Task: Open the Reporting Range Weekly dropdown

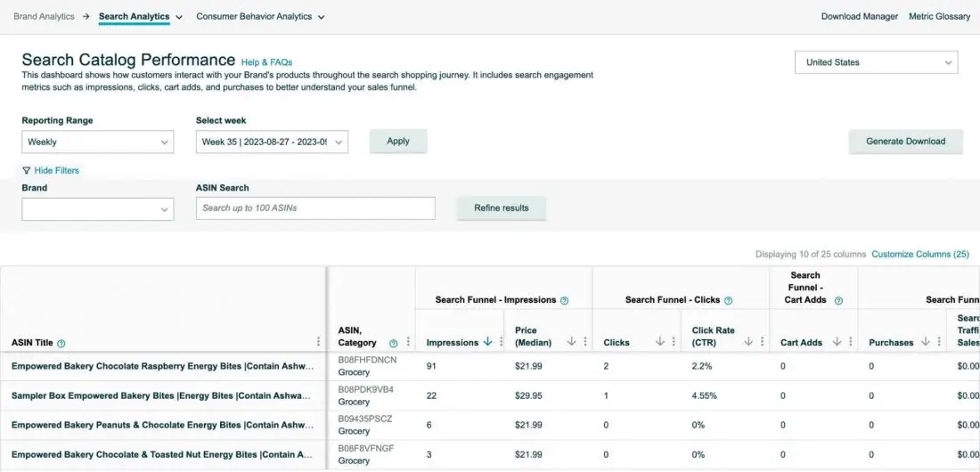Action: tap(97, 142)
